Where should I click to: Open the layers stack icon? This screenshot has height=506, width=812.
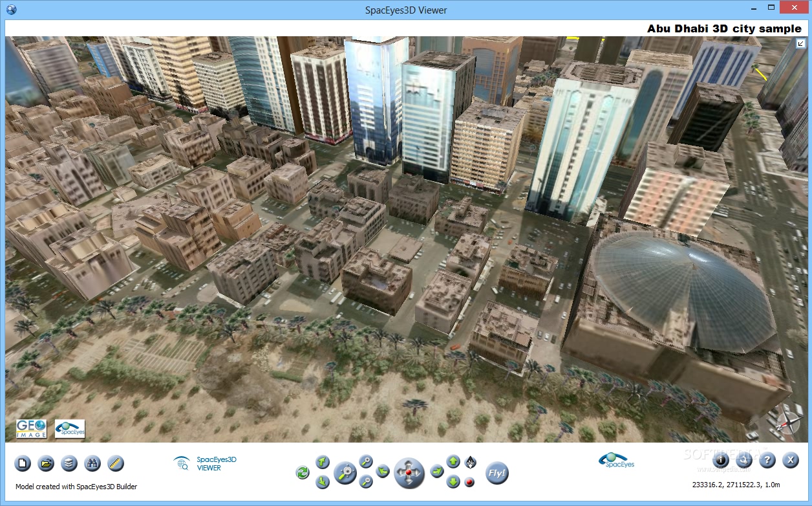(69, 463)
